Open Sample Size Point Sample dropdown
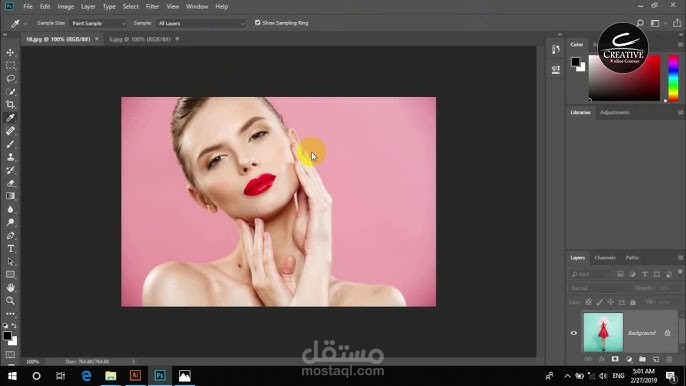The width and height of the screenshot is (686, 386). coord(98,23)
